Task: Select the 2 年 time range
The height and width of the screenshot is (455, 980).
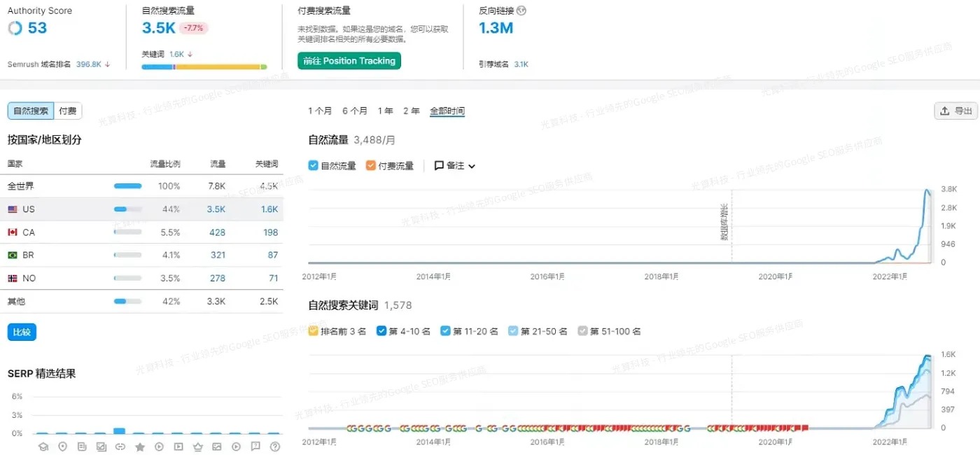Action: [412, 111]
